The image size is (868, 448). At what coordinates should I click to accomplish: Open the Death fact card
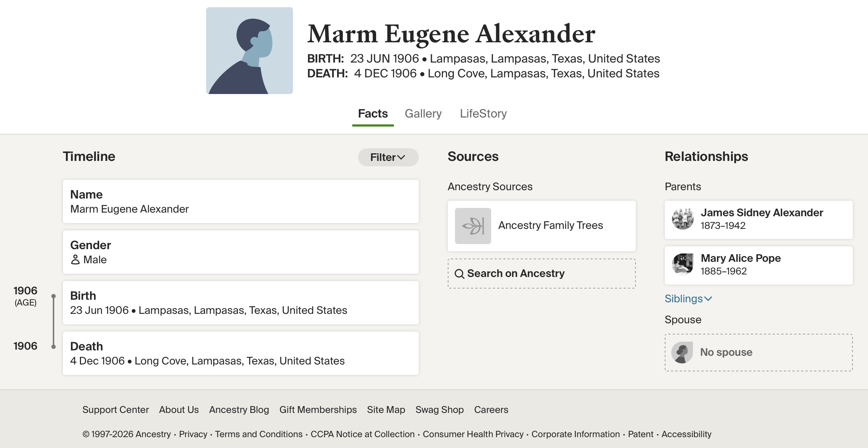[x=241, y=353]
